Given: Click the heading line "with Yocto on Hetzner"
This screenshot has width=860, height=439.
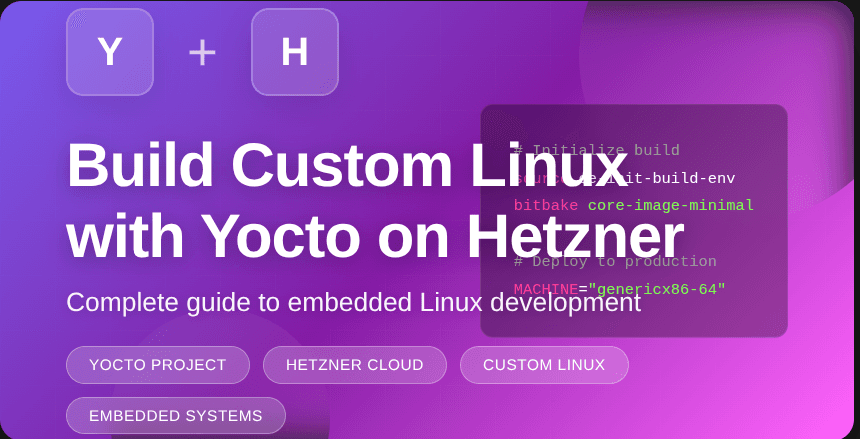Looking at the screenshot, I should click(x=375, y=236).
